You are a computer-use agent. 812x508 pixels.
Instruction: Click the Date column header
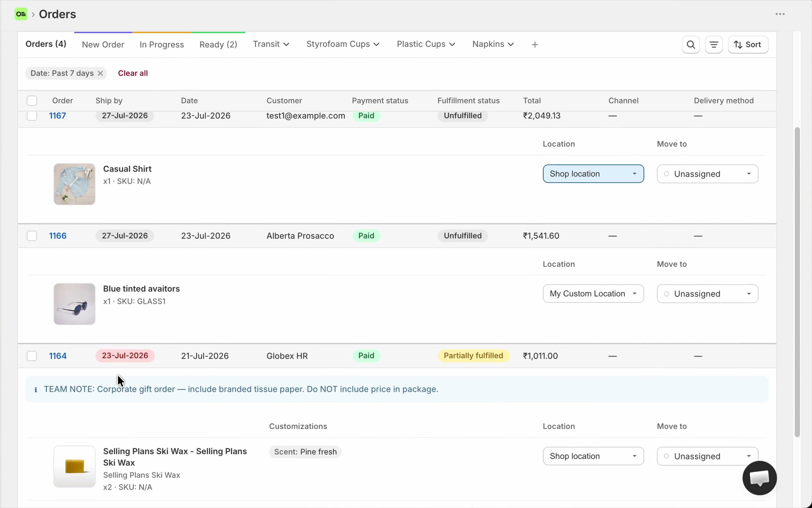tap(189, 101)
